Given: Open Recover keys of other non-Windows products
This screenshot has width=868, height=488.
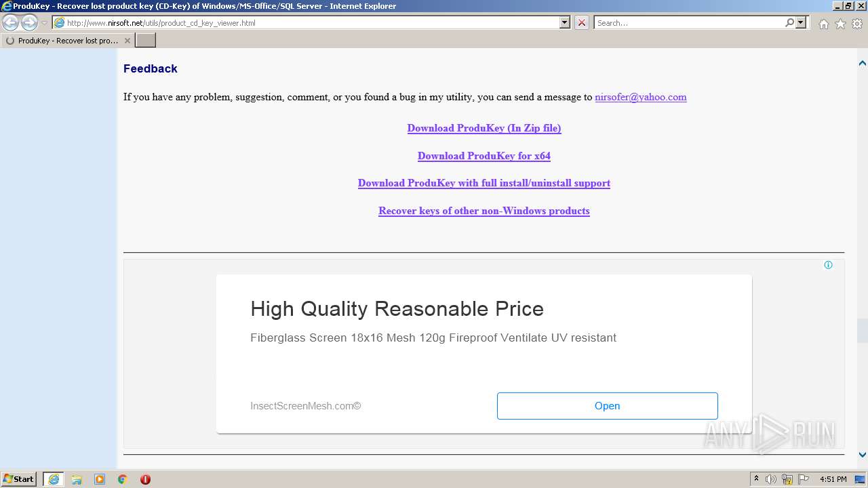Looking at the screenshot, I should (x=484, y=211).
